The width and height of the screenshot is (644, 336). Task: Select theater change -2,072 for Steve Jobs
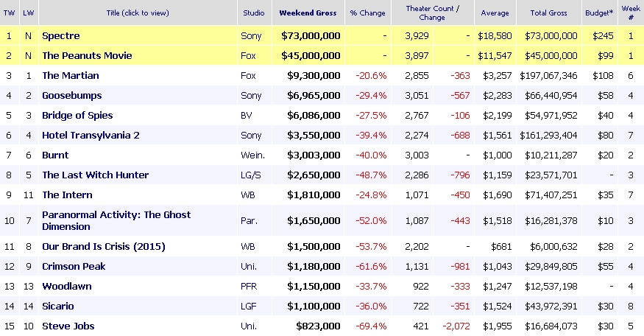(456, 326)
